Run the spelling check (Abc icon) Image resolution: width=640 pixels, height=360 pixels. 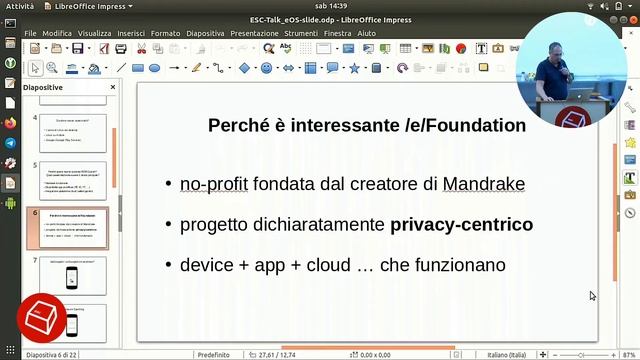[x=286, y=49]
